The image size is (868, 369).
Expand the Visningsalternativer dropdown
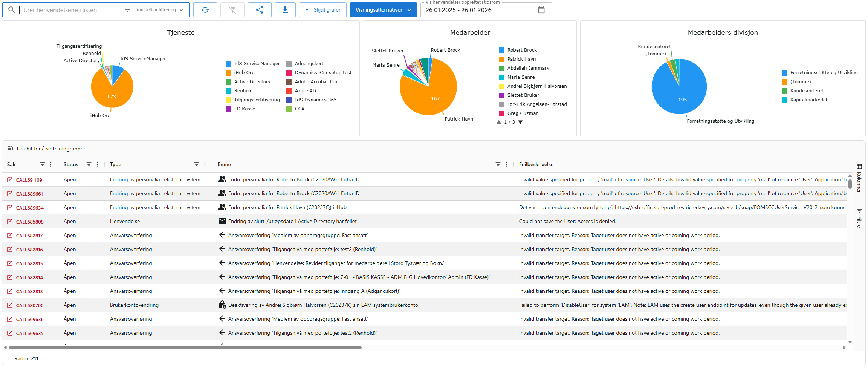coord(383,10)
